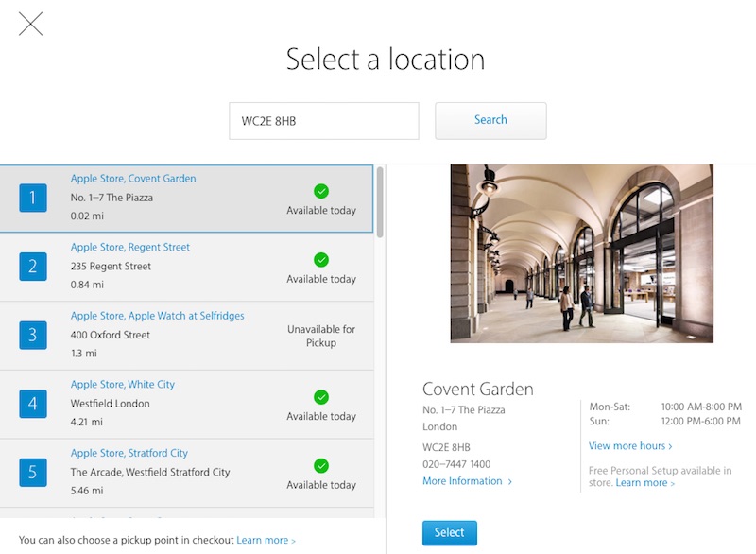
Task: Click the green availability checkmark for Regent Street
Action: click(321, 260)
